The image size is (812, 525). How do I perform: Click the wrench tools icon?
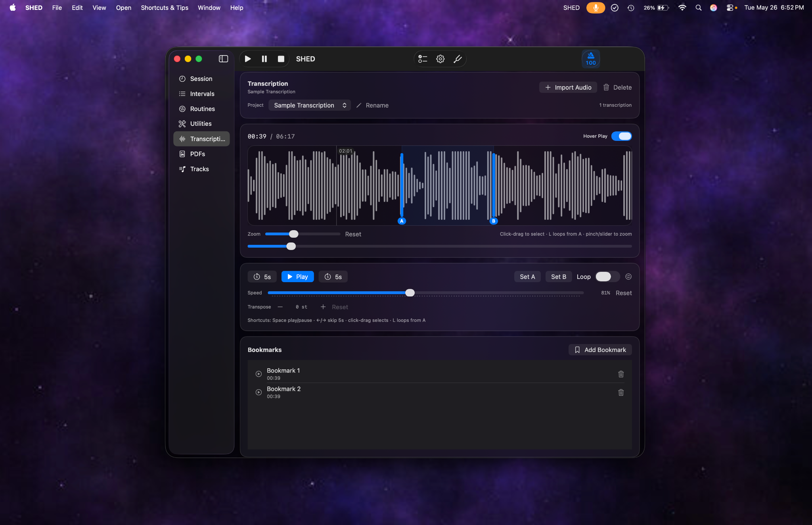[x=458, y=59]
